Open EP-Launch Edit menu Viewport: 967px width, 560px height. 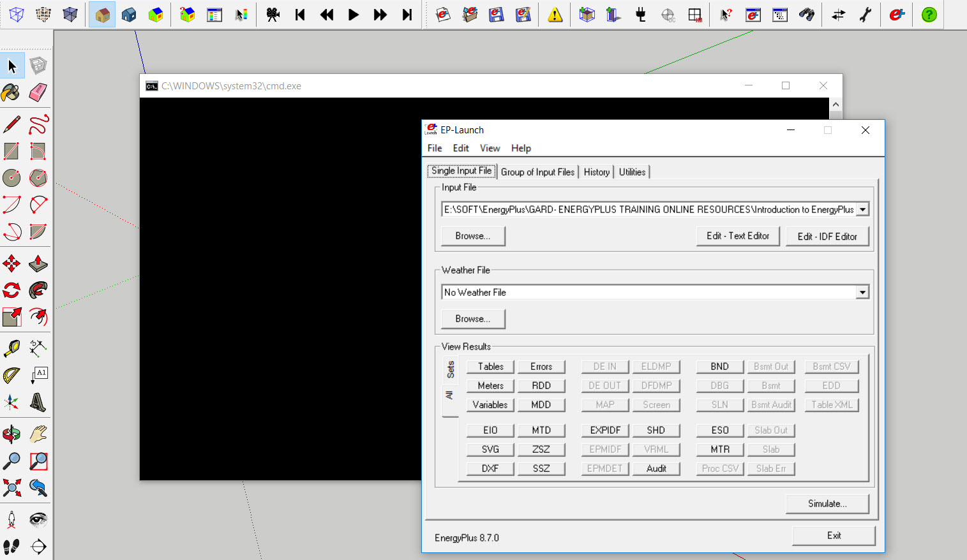point(461,148)
